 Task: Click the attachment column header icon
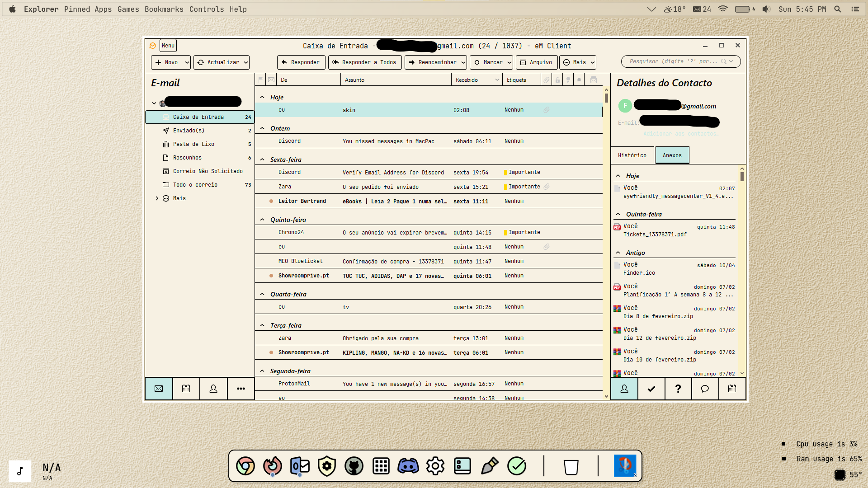point(547,80)
